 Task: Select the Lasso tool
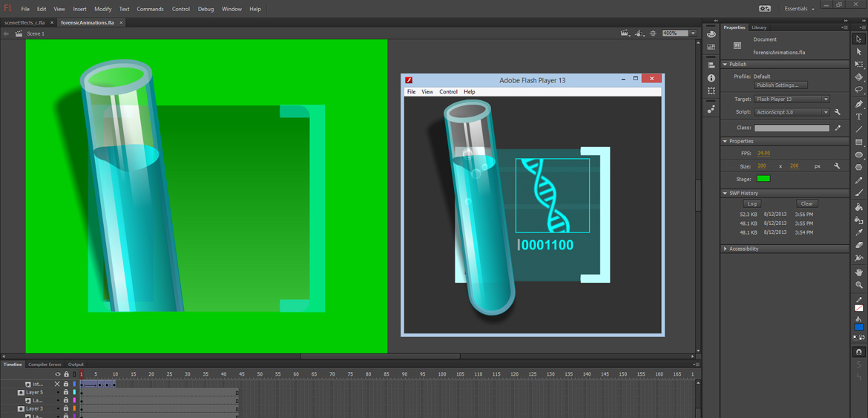coord(859,90)
